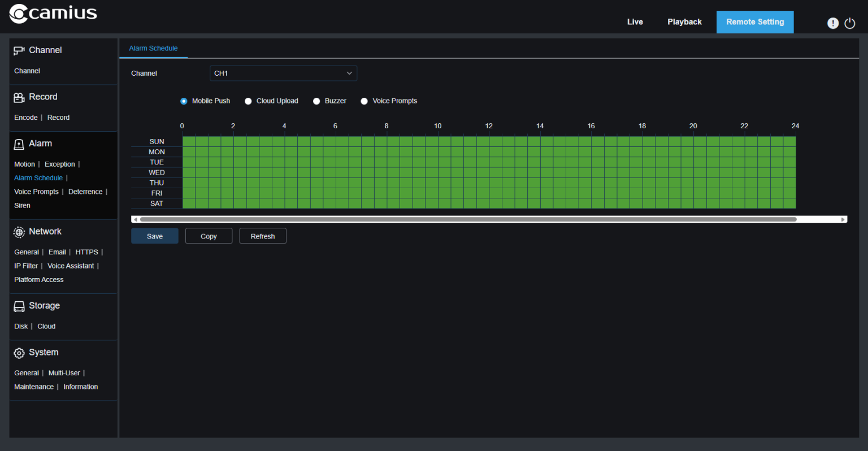This screenshot has width=868, height=451.
Task: Click left arrow of horizontal scrollbar
Action: 135,219
